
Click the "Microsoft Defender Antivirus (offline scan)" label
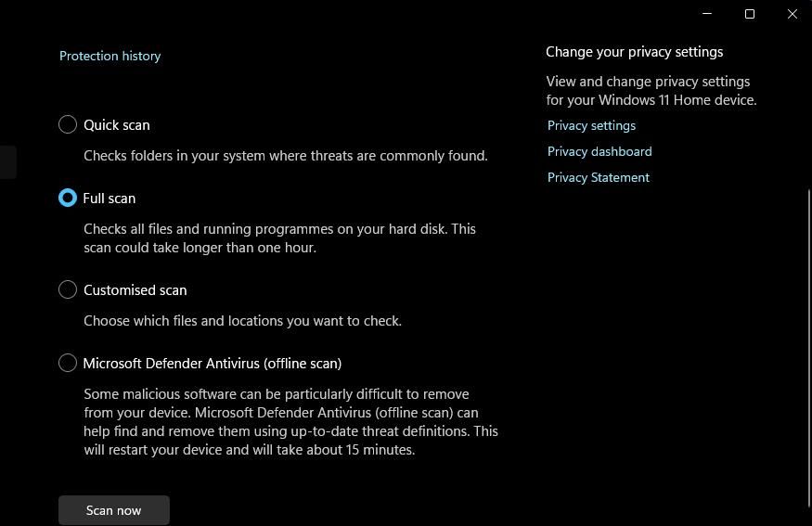pos(213,363)
